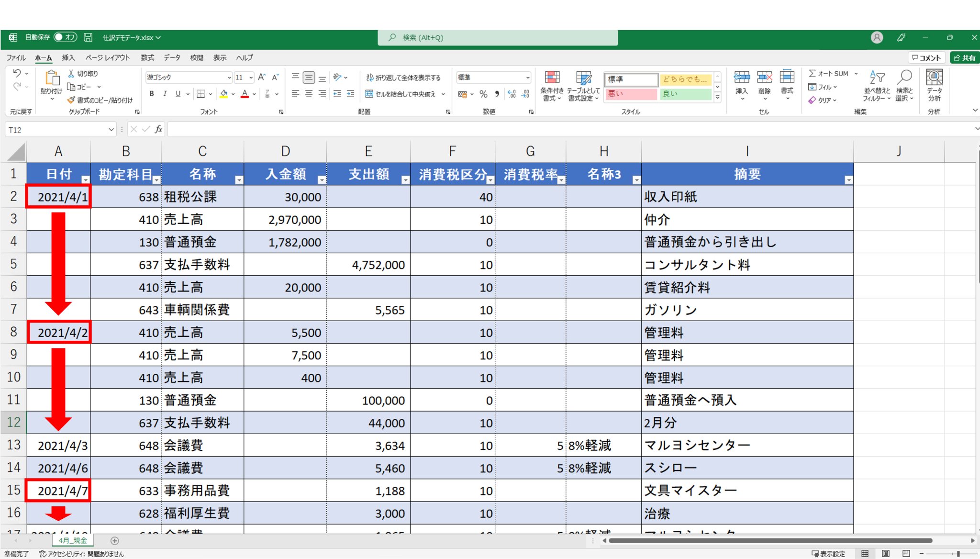
Task: Click the Bold formatting icon
Action: [152, 94]
